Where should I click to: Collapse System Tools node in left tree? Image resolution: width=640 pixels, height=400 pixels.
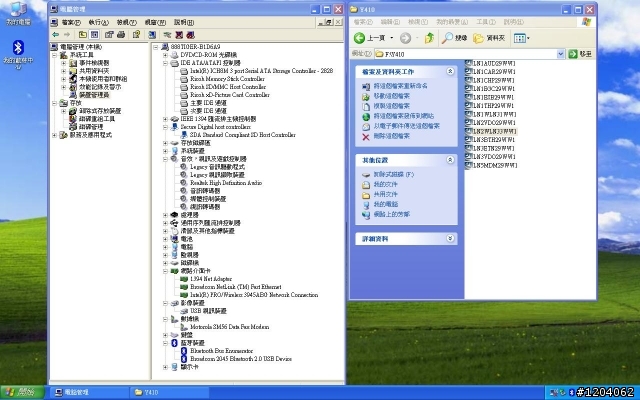coord(54,55)
